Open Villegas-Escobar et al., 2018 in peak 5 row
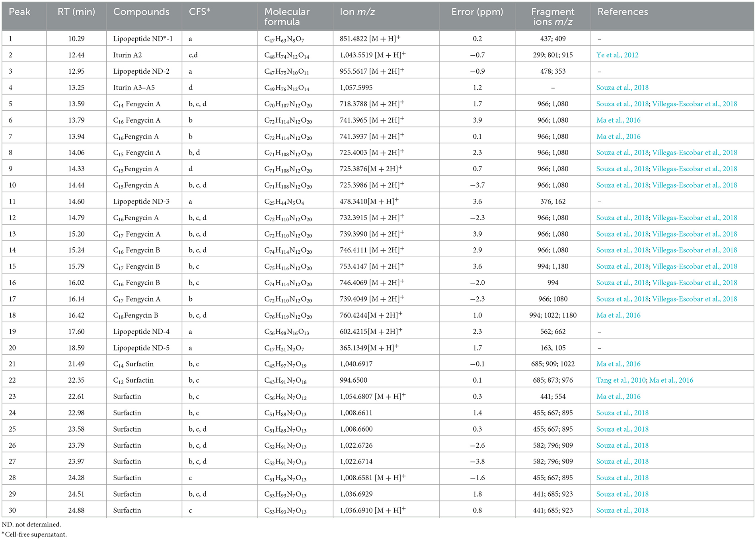The image size is (756, 540). point(695,104)
